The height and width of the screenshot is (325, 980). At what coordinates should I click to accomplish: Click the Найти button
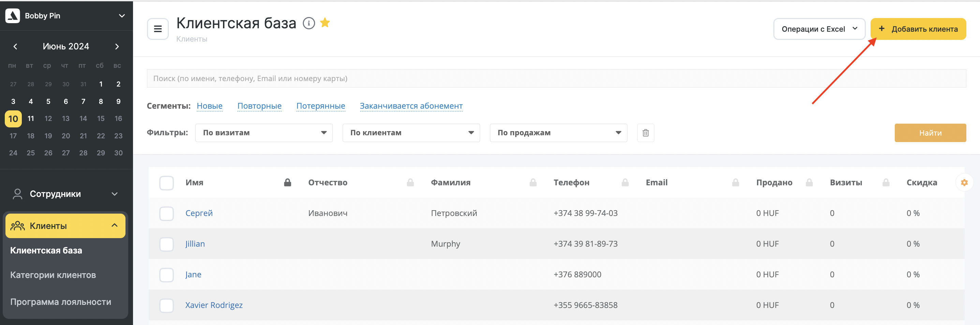[930, 133]
